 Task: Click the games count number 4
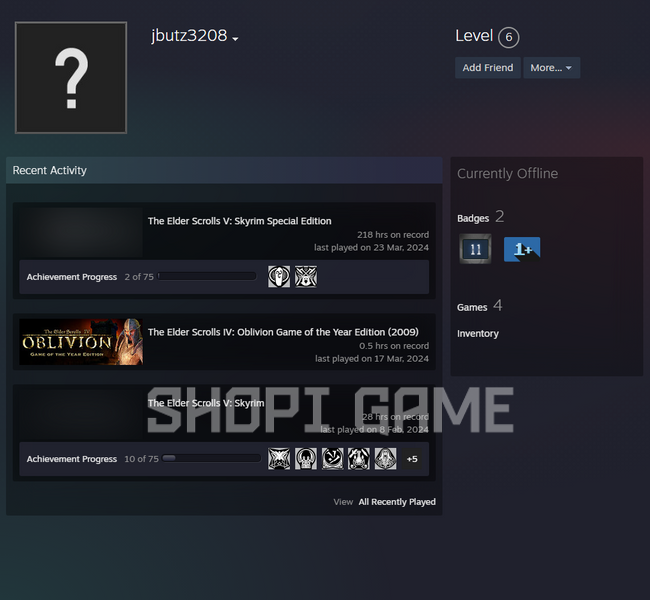[x=497, y=306]
